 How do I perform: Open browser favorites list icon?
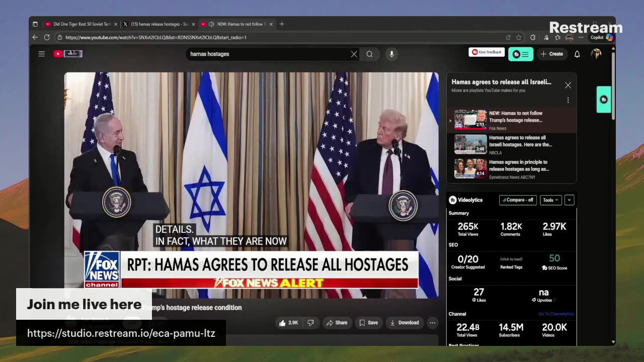(x=557, y=37)
